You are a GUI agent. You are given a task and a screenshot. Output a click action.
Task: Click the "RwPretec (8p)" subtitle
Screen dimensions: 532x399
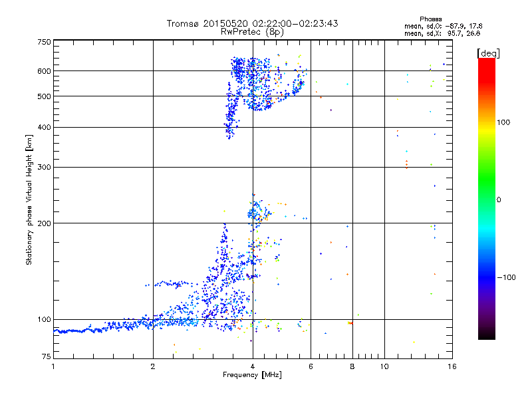click(252, 32)
